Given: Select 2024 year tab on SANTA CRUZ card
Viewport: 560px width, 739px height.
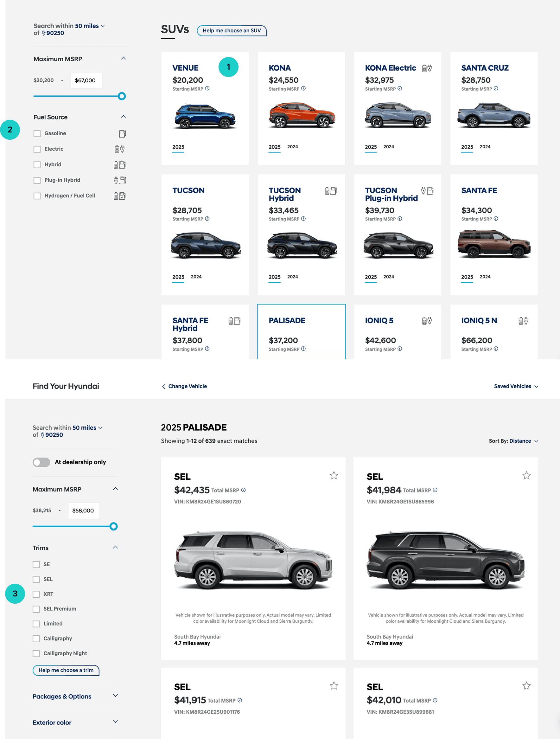Looking at the screenshot, I should pos(485,147).
